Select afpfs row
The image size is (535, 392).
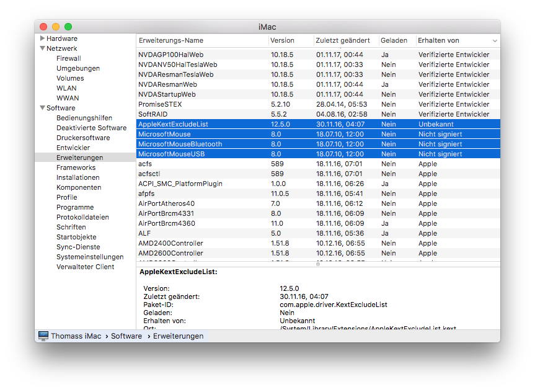point(318,194)
